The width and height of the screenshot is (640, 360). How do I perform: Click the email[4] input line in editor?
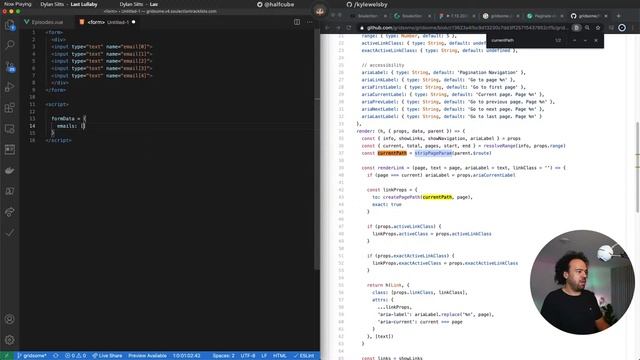click(102, 76)
